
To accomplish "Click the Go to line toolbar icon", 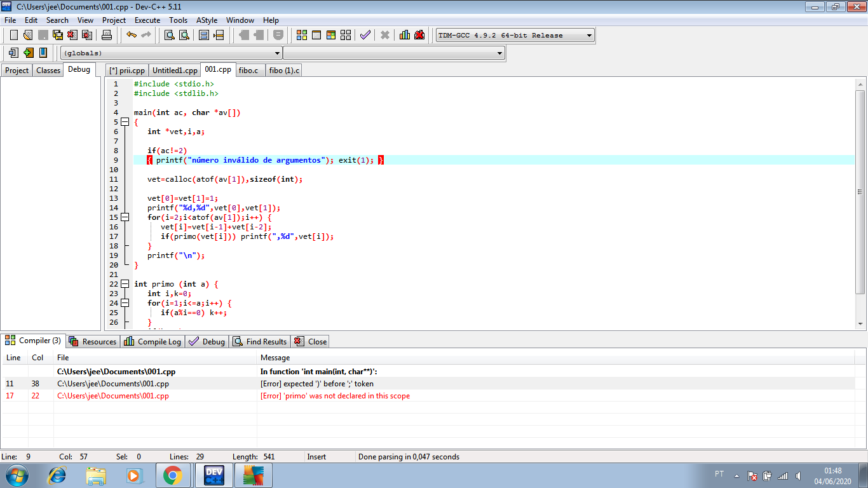I will point(219,35).
